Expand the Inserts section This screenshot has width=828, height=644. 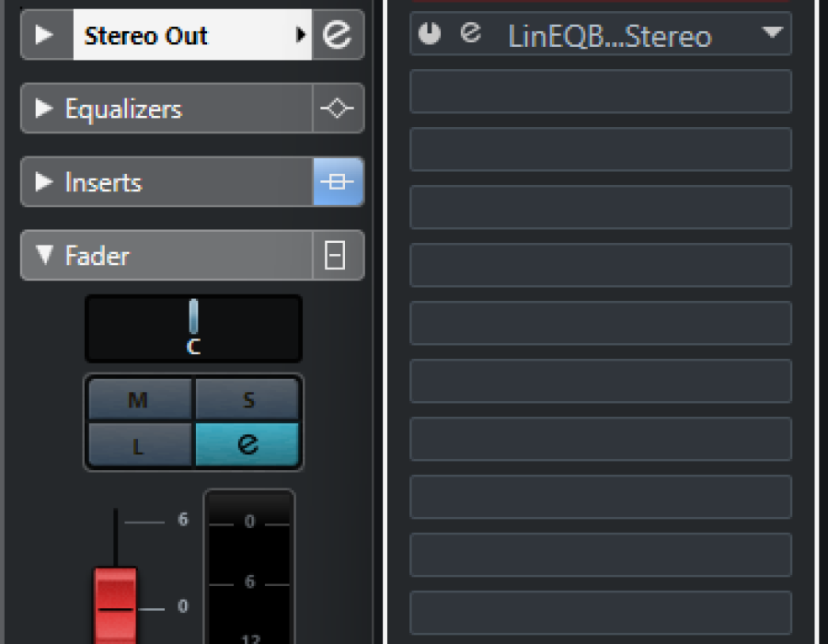tap(44, 181)
